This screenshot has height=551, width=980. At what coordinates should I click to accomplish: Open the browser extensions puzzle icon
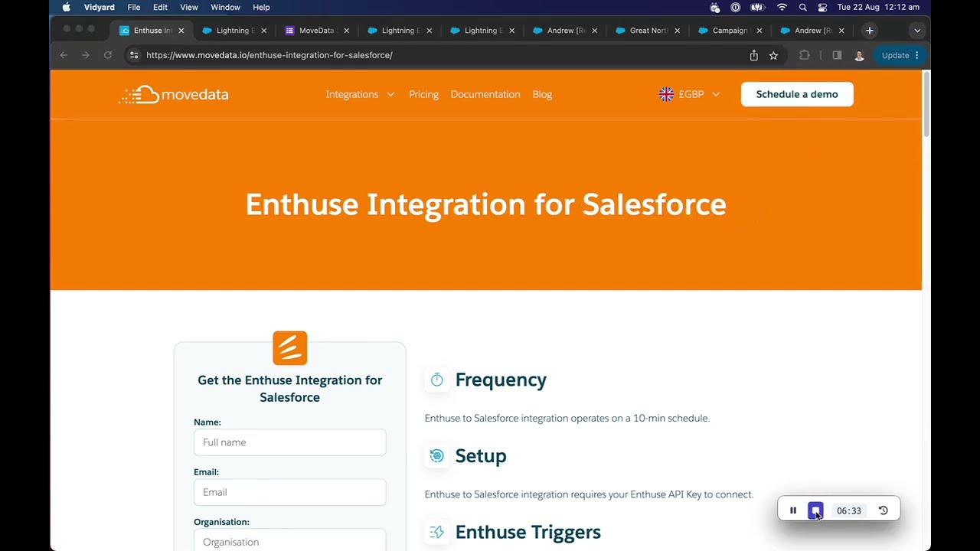coord(804,55)
